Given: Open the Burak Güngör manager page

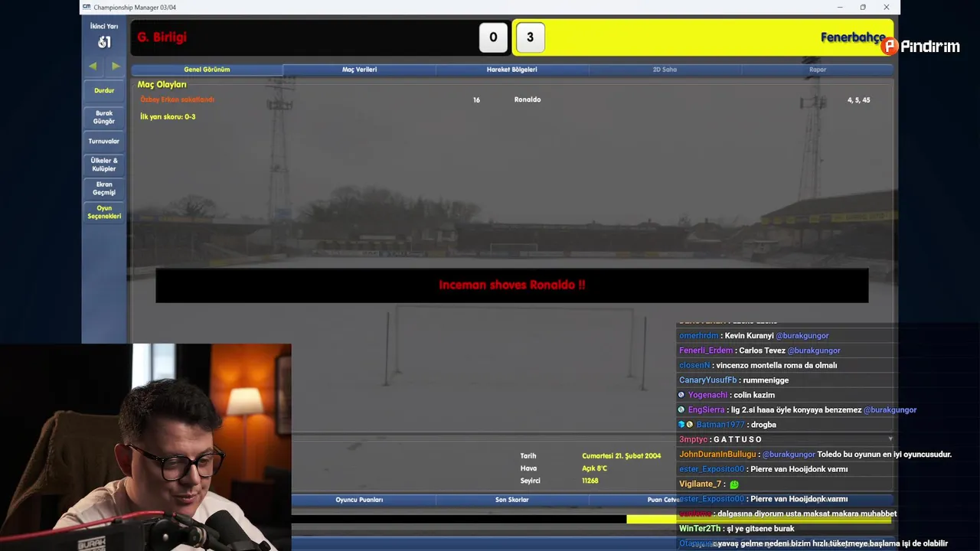Looking at the screenshot, I should 104,117.
